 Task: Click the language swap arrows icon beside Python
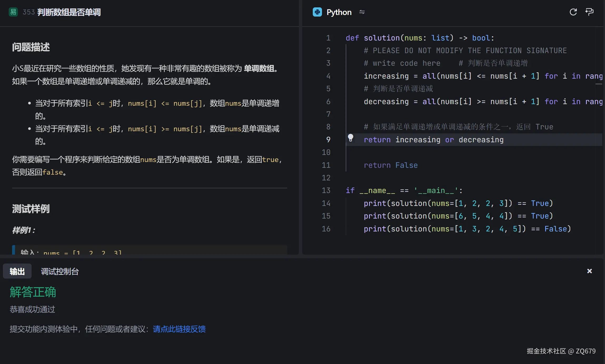coord(362,12)
